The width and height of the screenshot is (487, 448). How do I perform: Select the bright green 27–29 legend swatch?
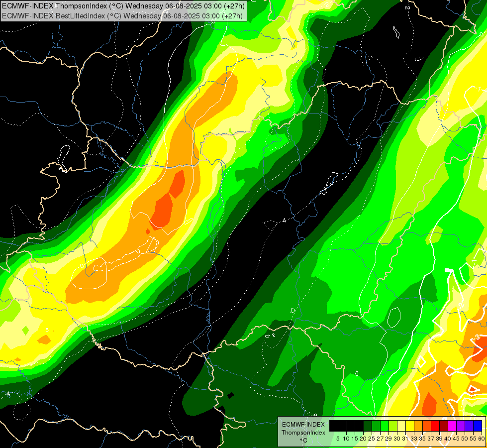tap(385, 426)
